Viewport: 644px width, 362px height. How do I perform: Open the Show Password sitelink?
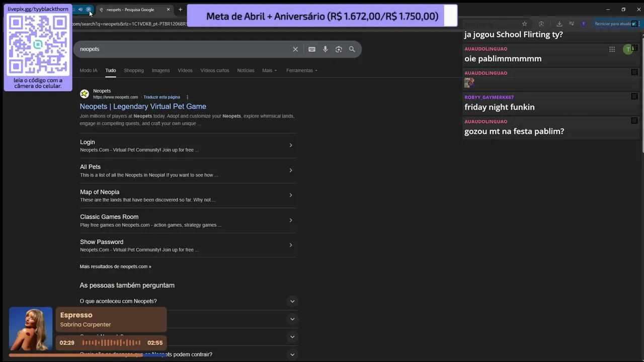point(102,242)
